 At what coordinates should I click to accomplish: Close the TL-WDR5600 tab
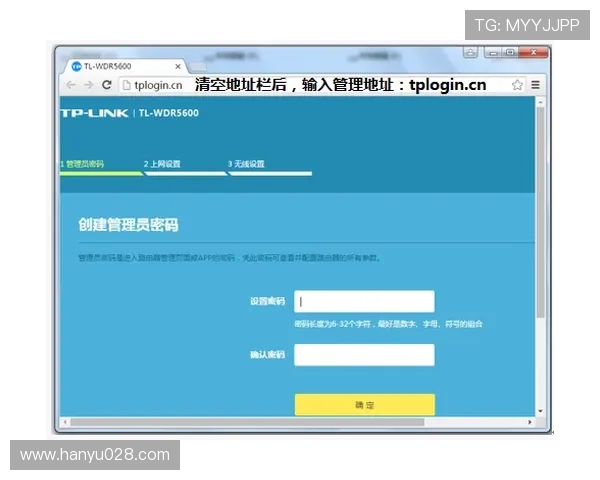point(178,67)
